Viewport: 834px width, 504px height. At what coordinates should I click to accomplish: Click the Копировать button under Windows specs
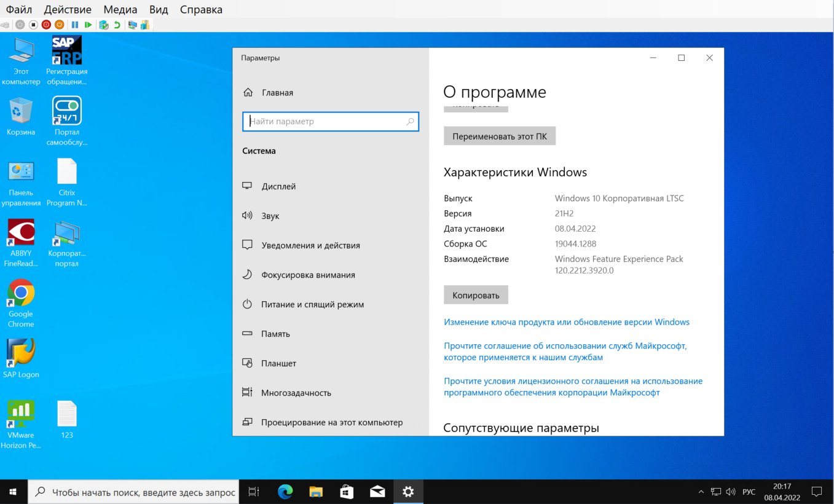pos(476,295)
